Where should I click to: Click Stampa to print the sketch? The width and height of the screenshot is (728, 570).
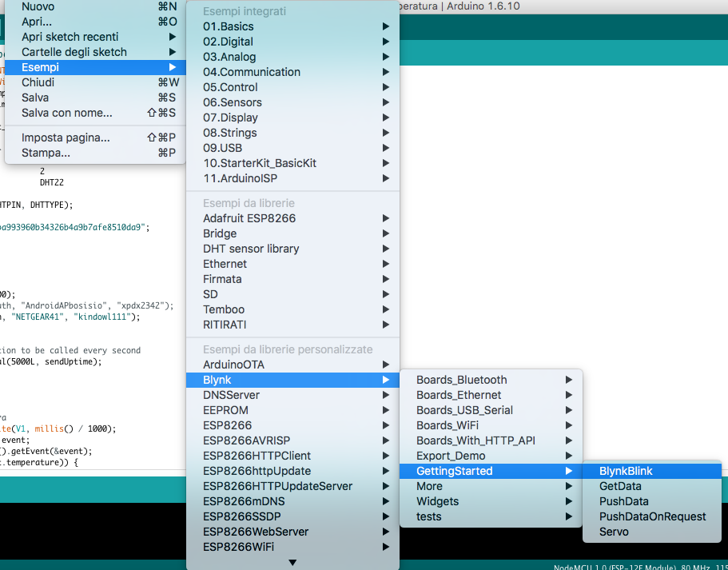click(46, 153)
